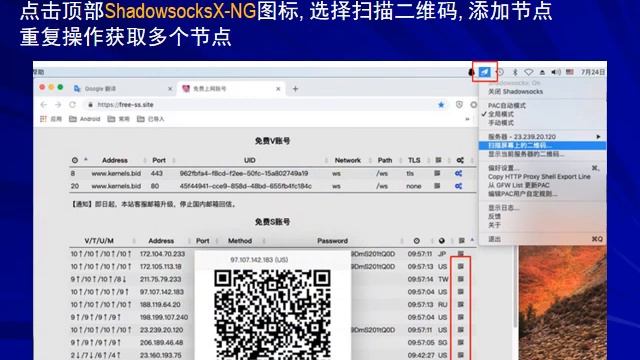Image resolution: width=640 pixels, height=360 pixels.
Task: Click the 97.107.142.183 QR code image
Action: (x=272, y=314)
